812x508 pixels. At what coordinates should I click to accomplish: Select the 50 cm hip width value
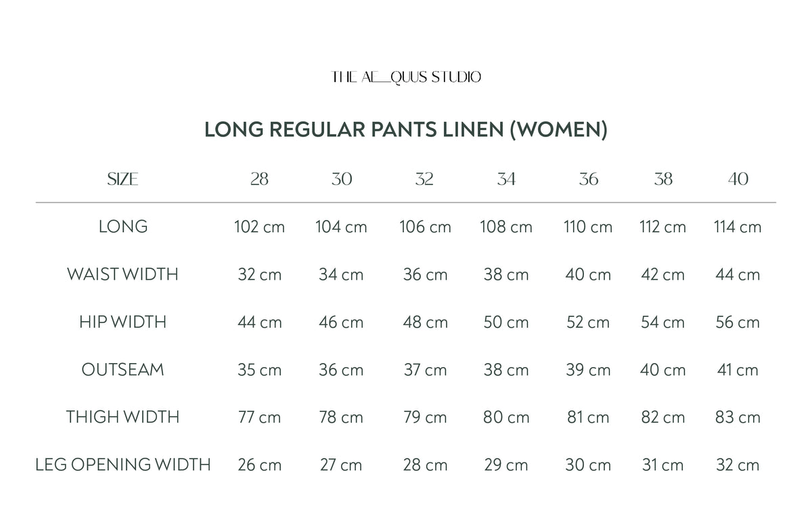click(x=506, y=322)
